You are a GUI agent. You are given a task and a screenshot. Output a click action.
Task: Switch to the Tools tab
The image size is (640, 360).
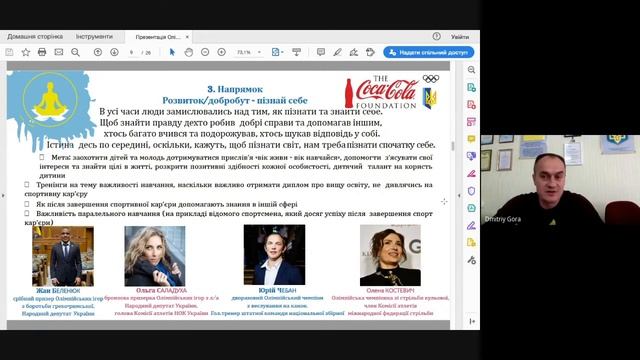(94, 36)
